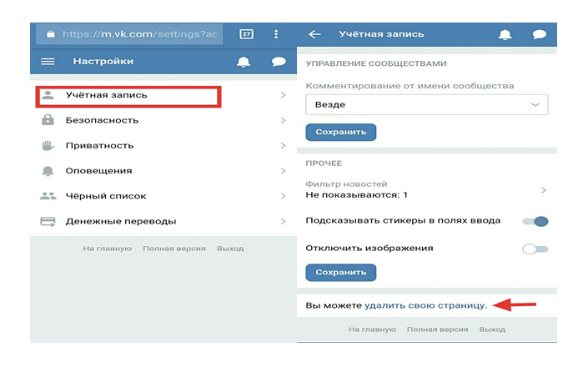
Task: Click the people icon of Чёрный список
Action: (48, 196)
